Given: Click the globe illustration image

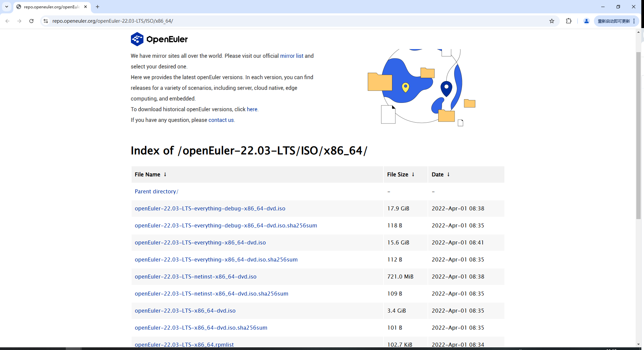Looking at the screenshot, I should tap(422, 87).
